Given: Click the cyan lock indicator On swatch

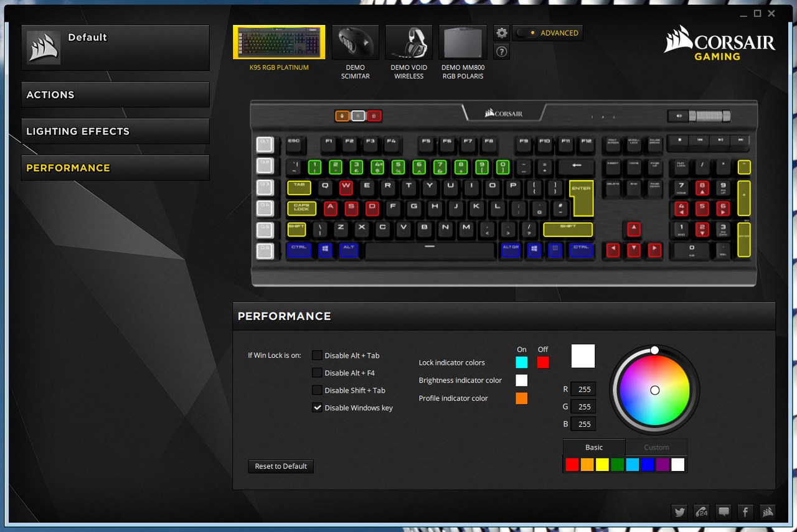Looking at the screenshot, I should (x=522, y=362).
